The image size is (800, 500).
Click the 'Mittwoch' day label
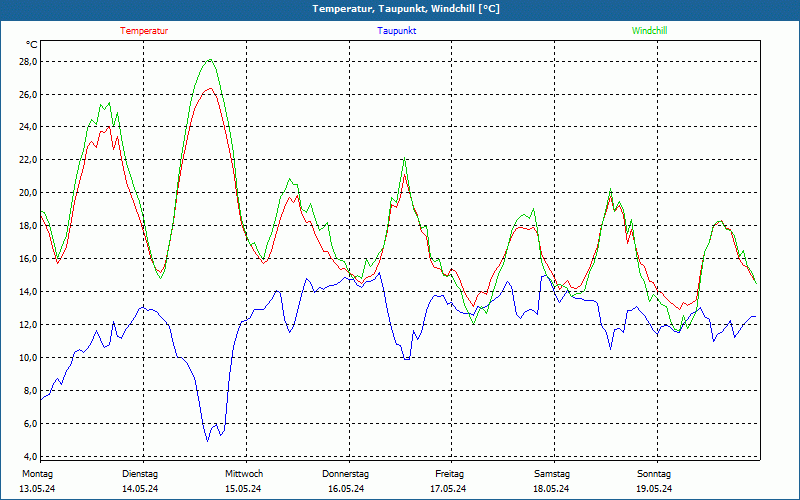[x=244, y=474]
